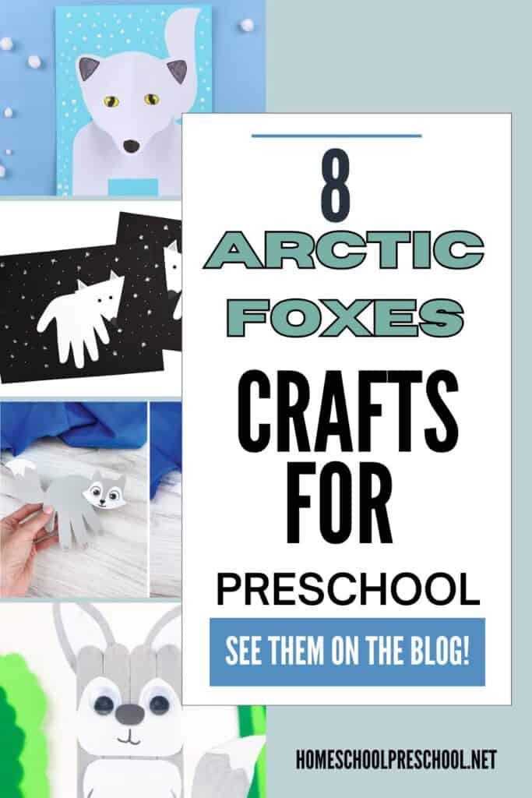The width and height of the screenshot is (532, 798).
Task: Click the popsicle fox's right googly eye
Action: [159, 704]
